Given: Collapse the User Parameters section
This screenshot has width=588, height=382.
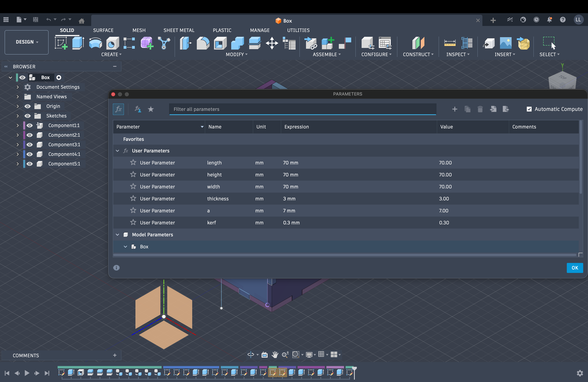Looking at the screenshot, I should click(x=118, y=150).
